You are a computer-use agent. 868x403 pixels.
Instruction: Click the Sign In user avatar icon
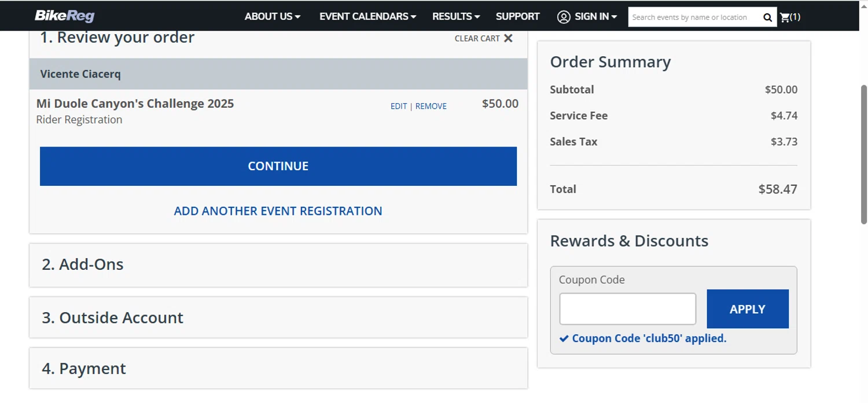point(564,17)
